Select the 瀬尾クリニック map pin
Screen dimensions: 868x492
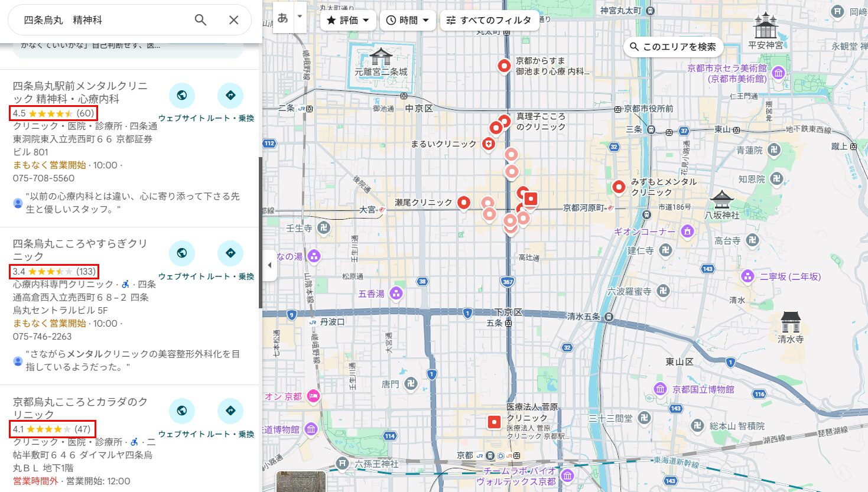tap(464, 202)
